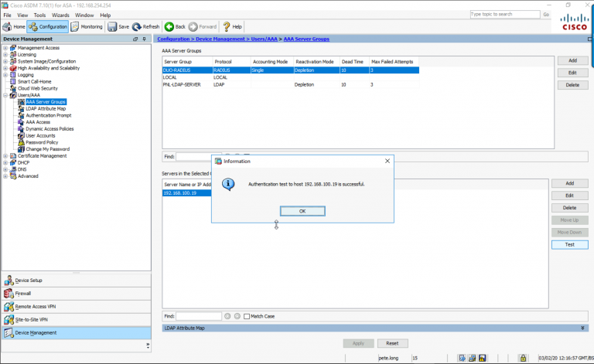Open the File menu
Screen dimensions: 594x364
7,15
